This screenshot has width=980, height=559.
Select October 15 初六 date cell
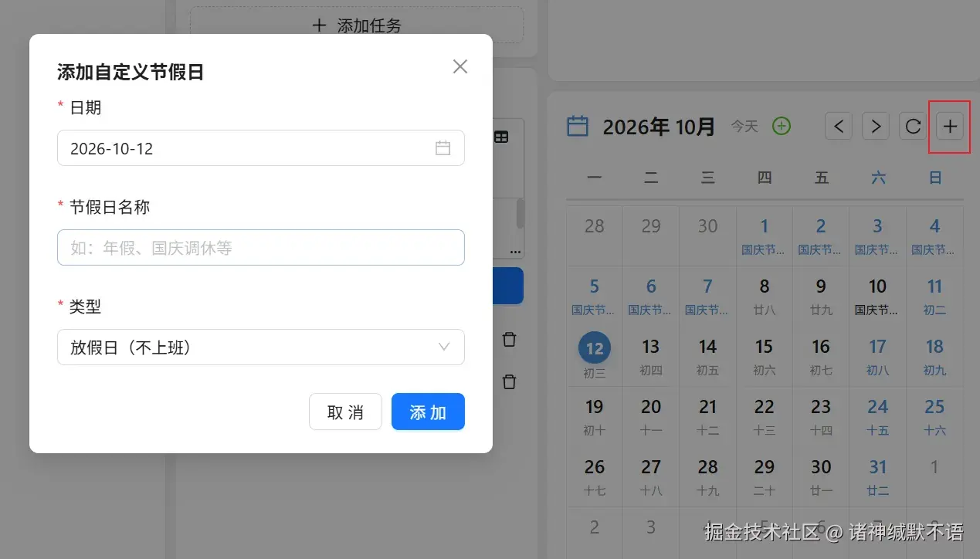[765, 357]
